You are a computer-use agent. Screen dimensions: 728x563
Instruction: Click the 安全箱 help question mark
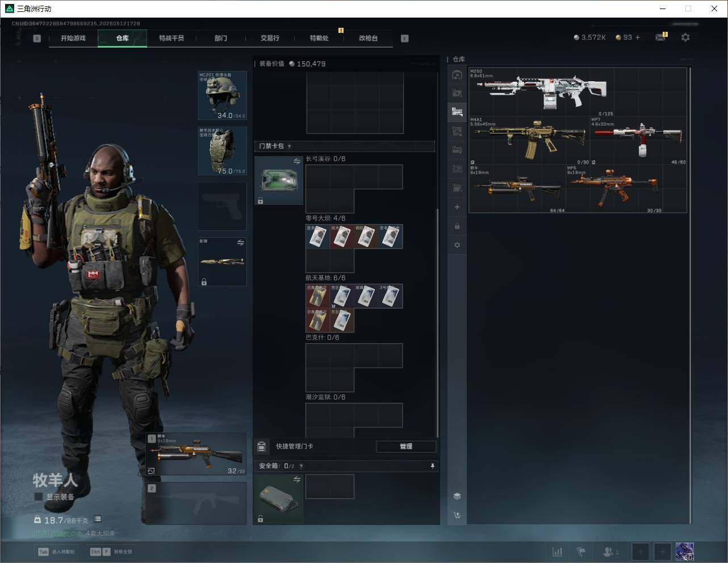[x=301, y=466]
